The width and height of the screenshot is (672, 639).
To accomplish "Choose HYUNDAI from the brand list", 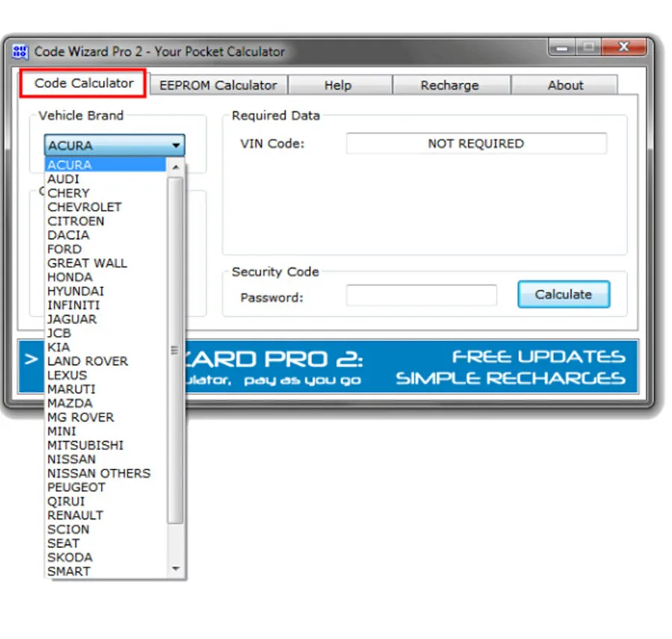I will click(106, 291).
